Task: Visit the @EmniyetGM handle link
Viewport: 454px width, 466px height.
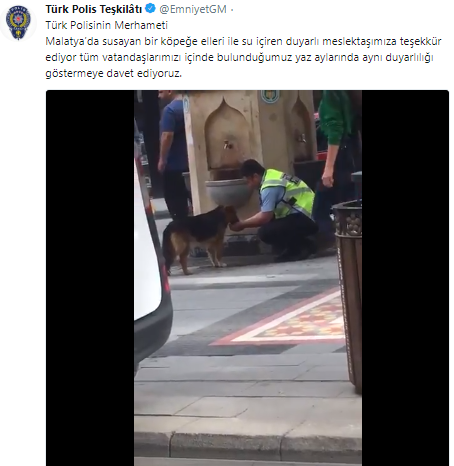Action: [x=193, y=9]
